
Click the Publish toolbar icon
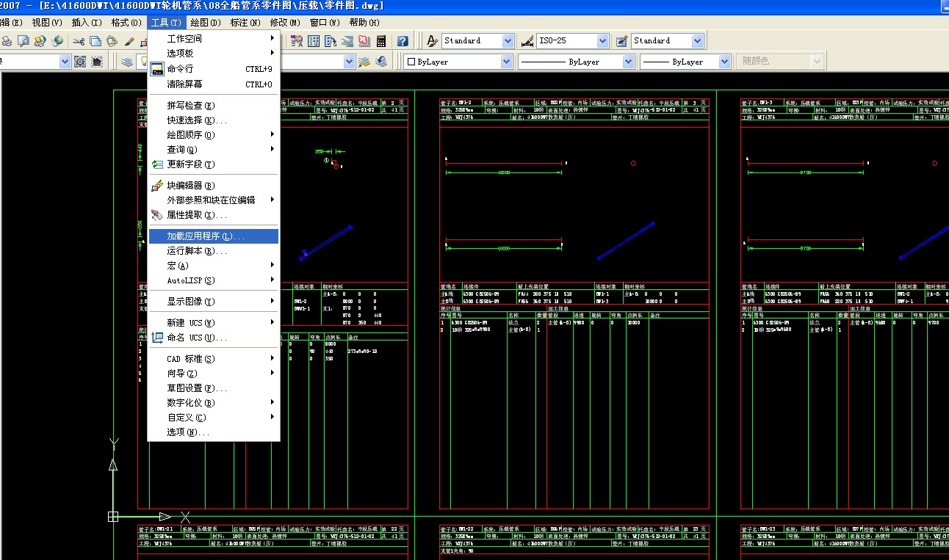[x=40, y=41]
